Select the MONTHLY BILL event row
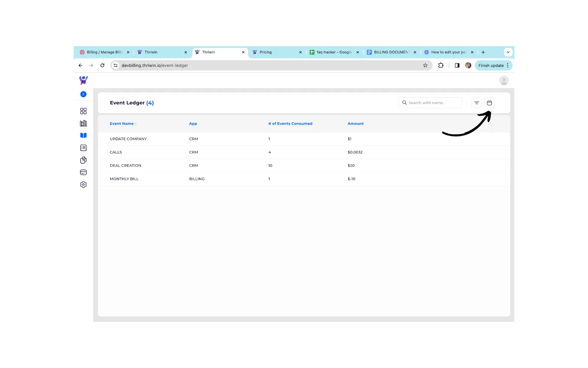588x368 pixels. click(304, 179)
